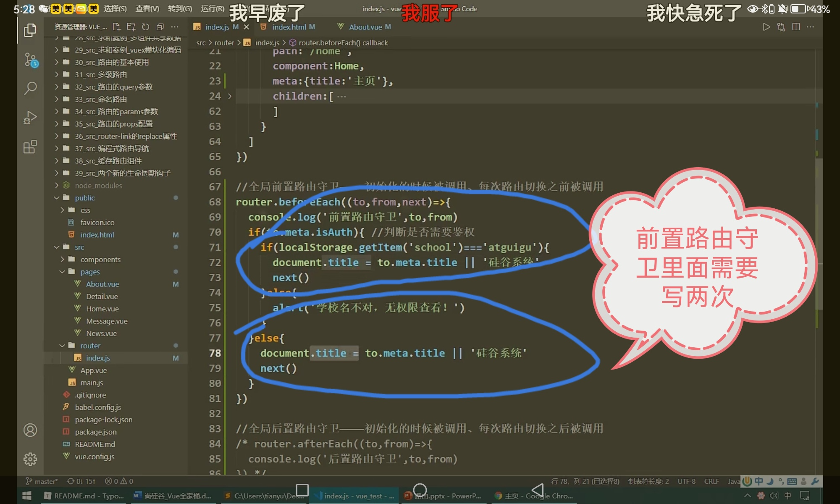840x504 pixels.
Task: Open the Explorer view icon
Action: tap(30, 30)
